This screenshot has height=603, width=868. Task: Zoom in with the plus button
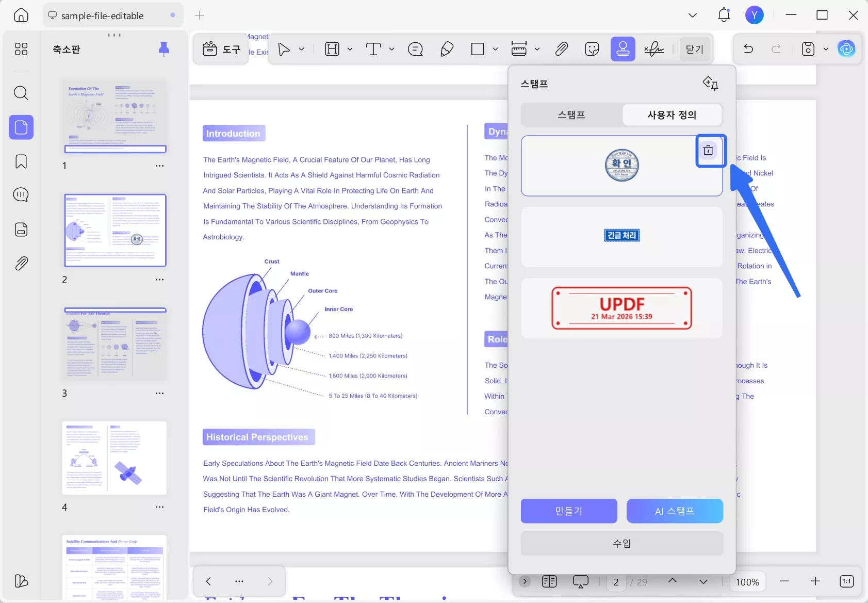(x=815, y=581)
